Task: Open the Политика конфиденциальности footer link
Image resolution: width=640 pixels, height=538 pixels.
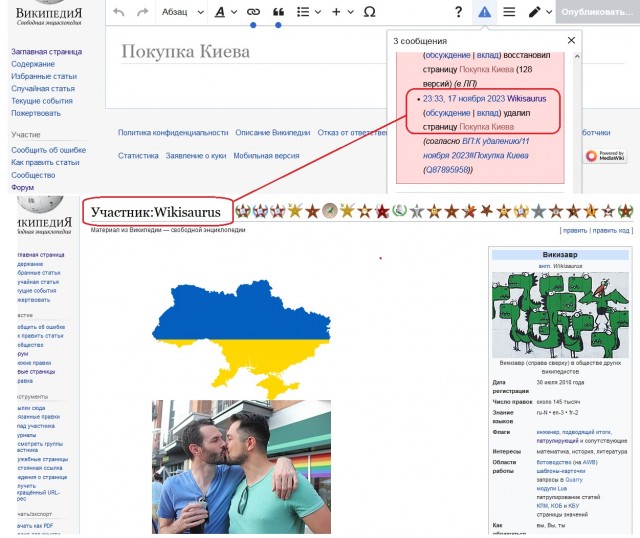Action: [x=173, y=133]
